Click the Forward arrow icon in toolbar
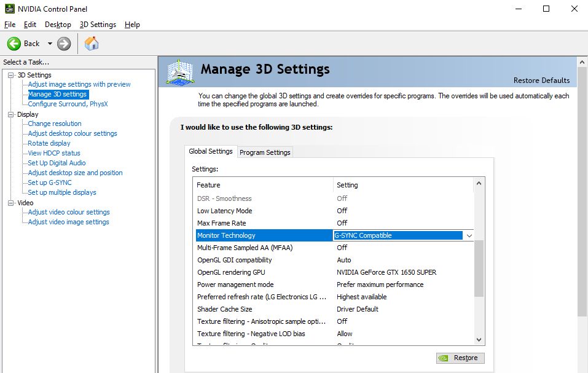Screen dimensions: 588x373 pos(64,44)
